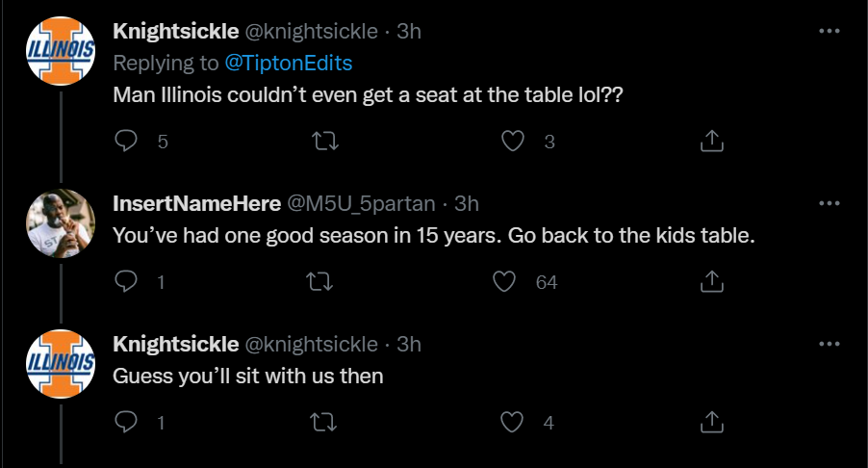Open the @TiptonEdits profile link
The image size is (868, 468).
point(288,64)
